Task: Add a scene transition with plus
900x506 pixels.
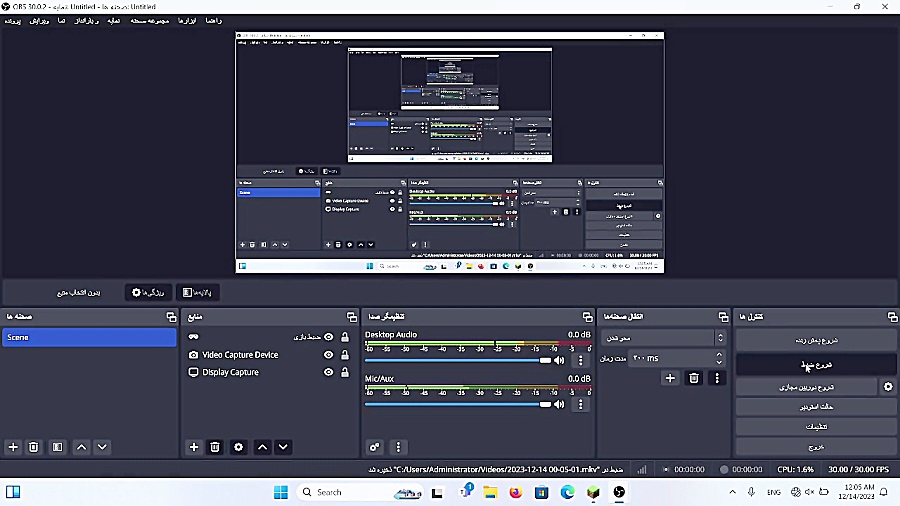Action: click(x=670, y=378)
